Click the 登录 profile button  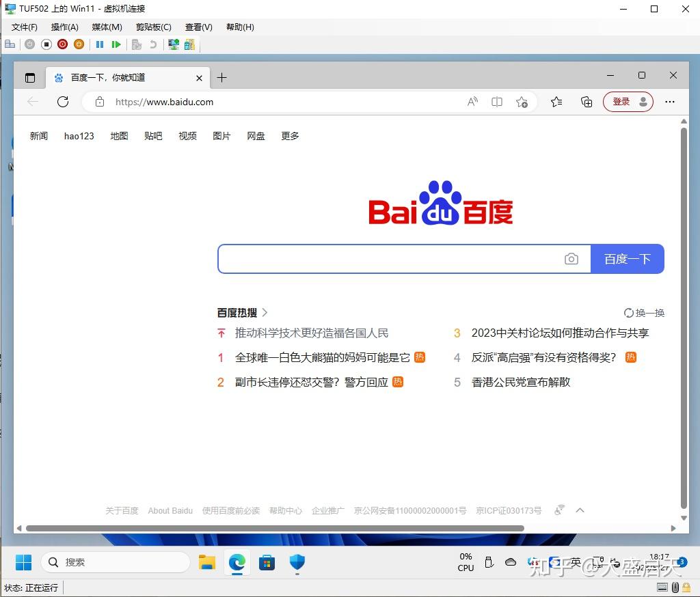[628, 102]
